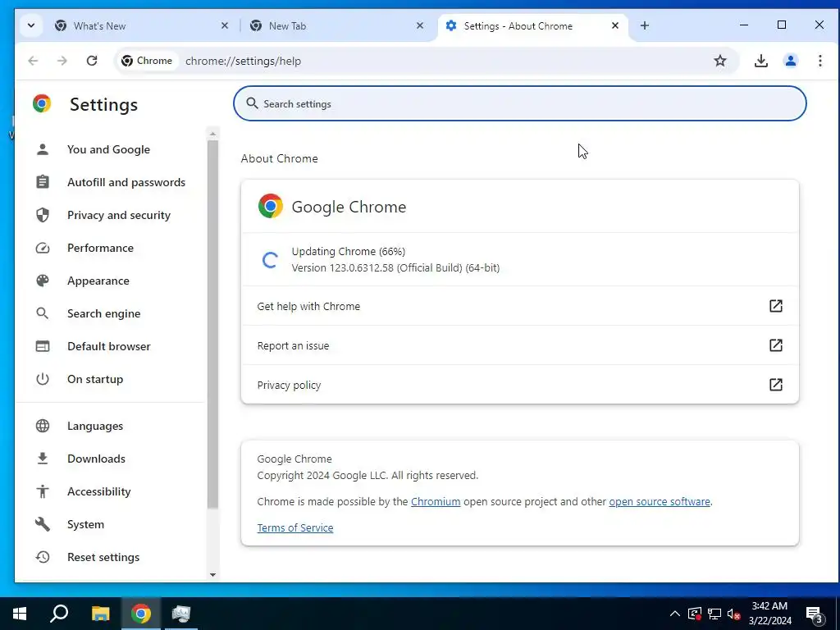Click the address bar URL chrome://settings/help

[243, 61]
